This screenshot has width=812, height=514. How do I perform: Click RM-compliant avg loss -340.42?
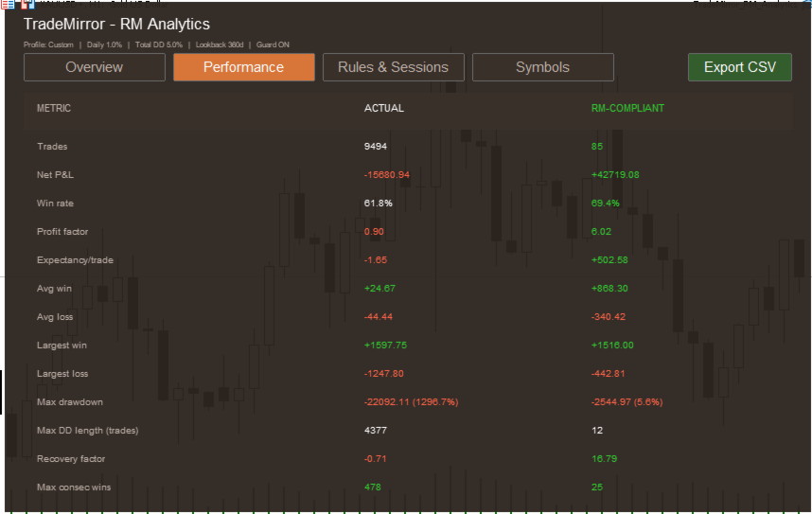(x=608, y=317)
